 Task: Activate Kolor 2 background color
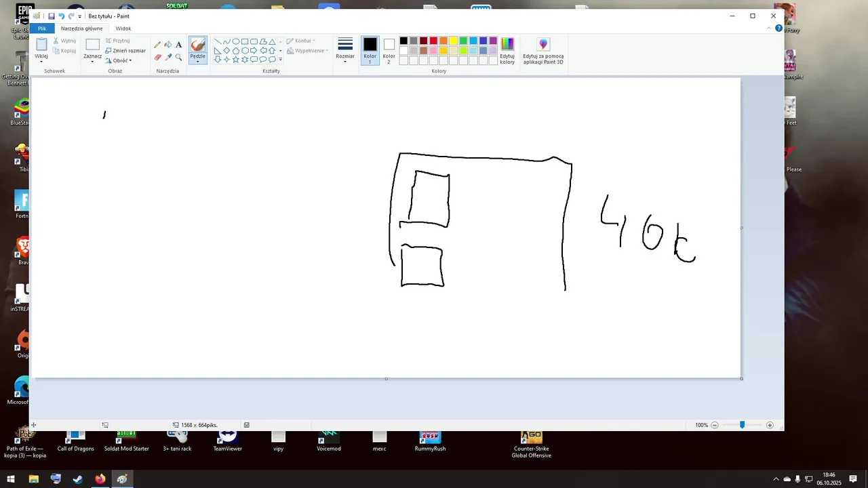click(389, 50)
